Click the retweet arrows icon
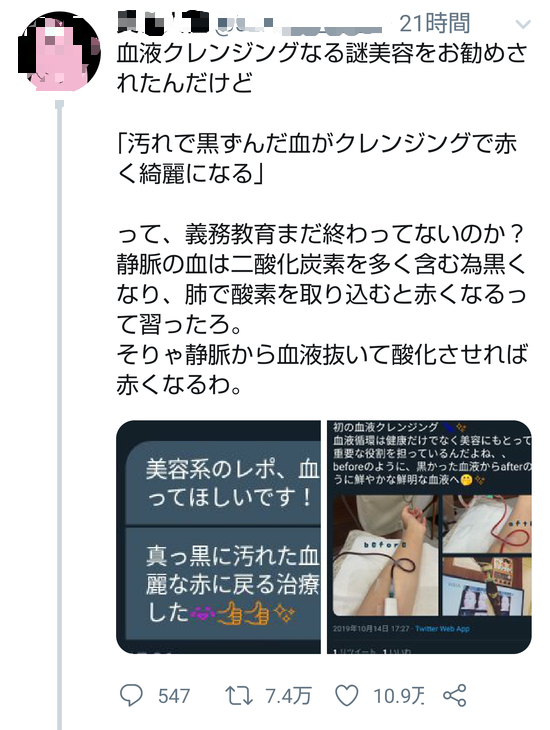 coord(239,696)
